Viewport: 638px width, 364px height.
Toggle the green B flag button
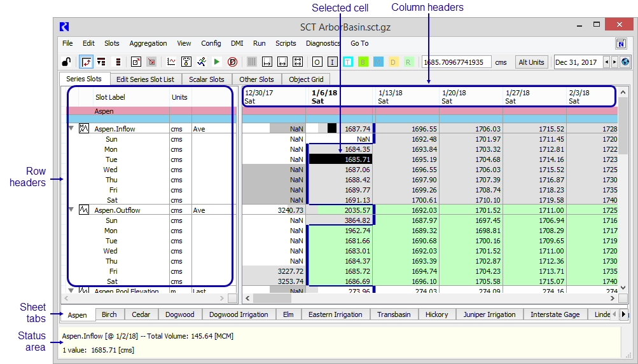[363, 62]
